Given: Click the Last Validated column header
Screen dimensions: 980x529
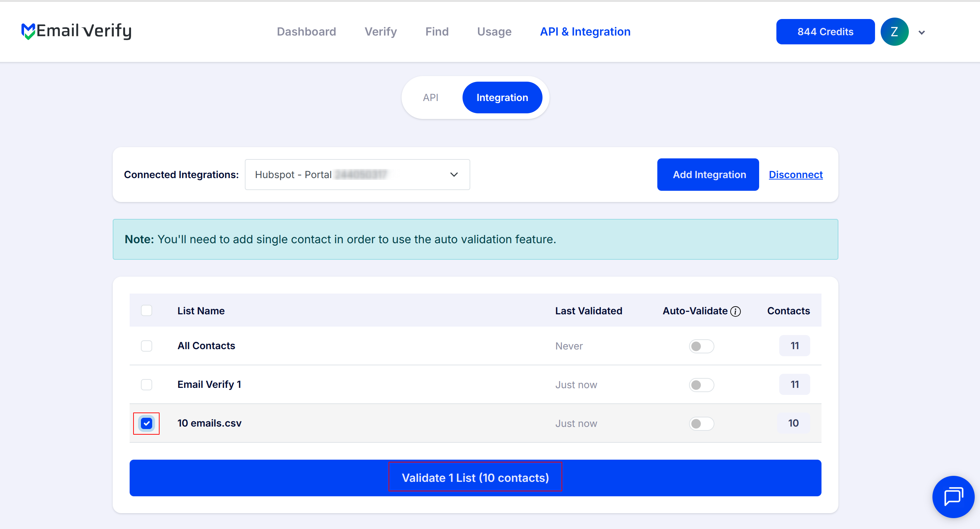Looking at the screenshot, I should click(x=589, y=311).
